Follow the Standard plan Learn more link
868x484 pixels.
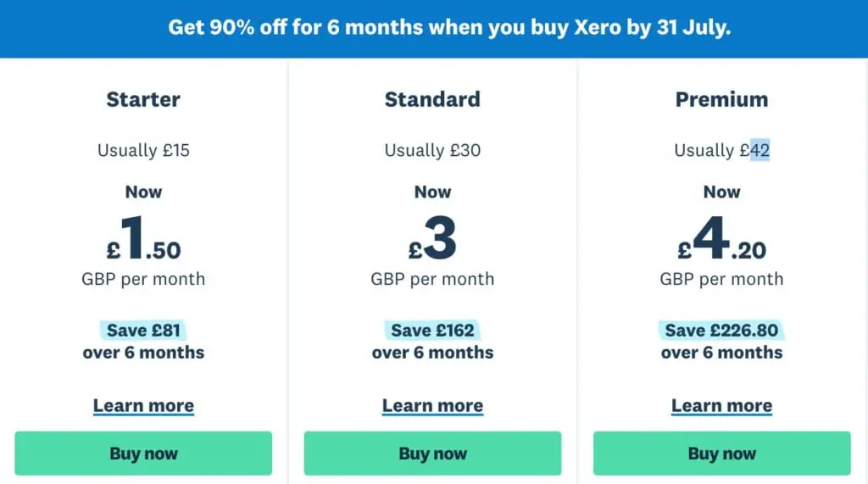pos(432,406)
